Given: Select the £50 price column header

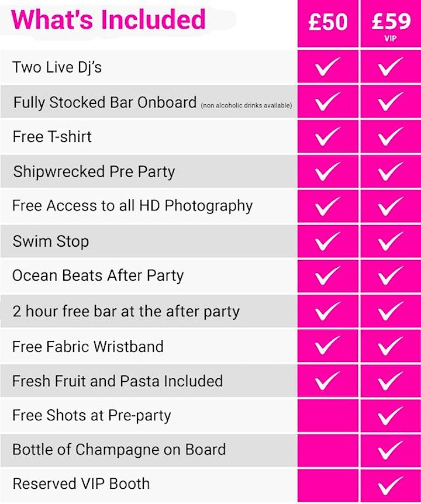Looking at the screenshot, I should (x=328, y=23).
